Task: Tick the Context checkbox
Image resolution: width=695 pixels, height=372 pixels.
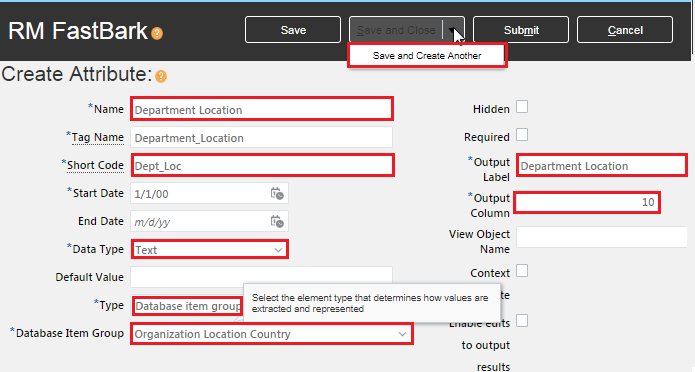Action: pyautogui.click(x=522, y=270)
